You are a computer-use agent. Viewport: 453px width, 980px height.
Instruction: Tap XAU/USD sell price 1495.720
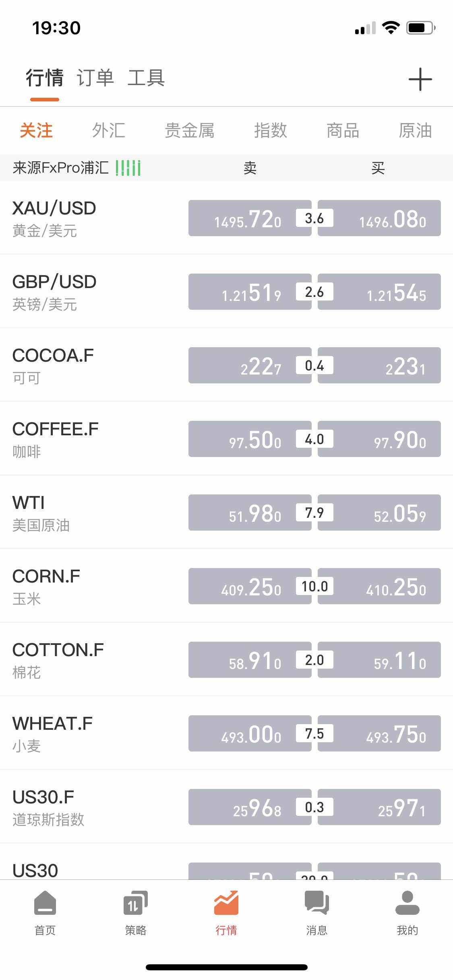pyautogui.click(x=250, y=218)
